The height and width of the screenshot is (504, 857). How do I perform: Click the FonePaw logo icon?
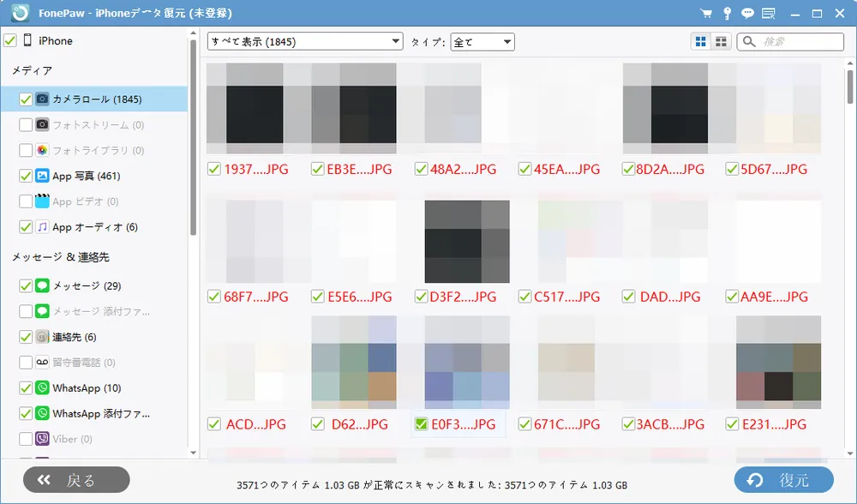[21, 13]
